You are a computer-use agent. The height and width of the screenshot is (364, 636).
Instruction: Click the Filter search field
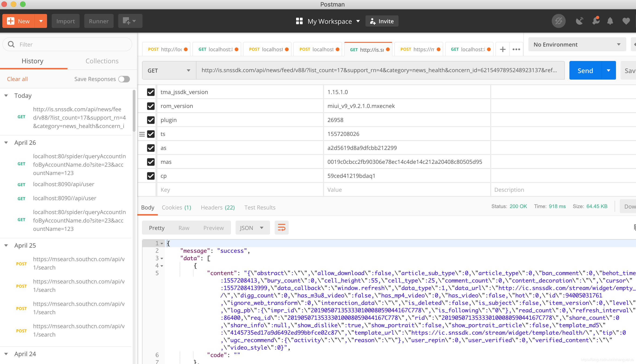[72, 44]
